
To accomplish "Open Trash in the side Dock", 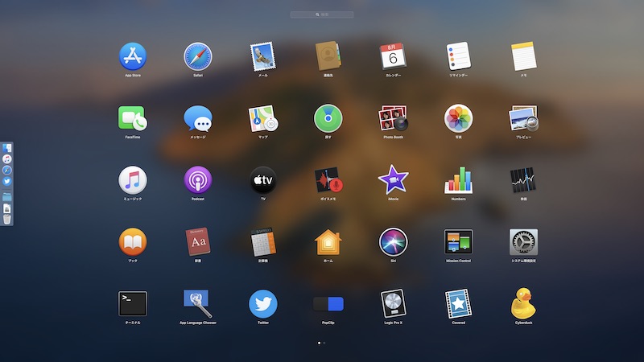I will click(7, 220).
